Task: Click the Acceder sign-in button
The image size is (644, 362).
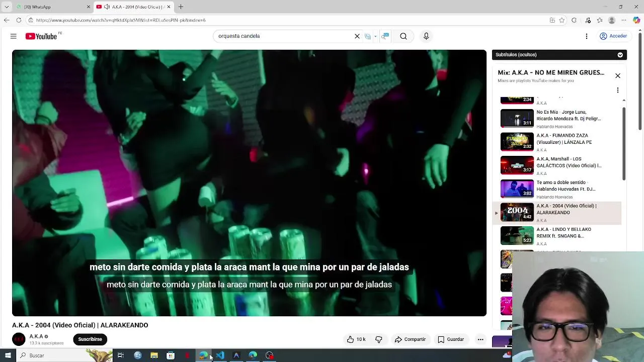Action: tap(613, 36)
